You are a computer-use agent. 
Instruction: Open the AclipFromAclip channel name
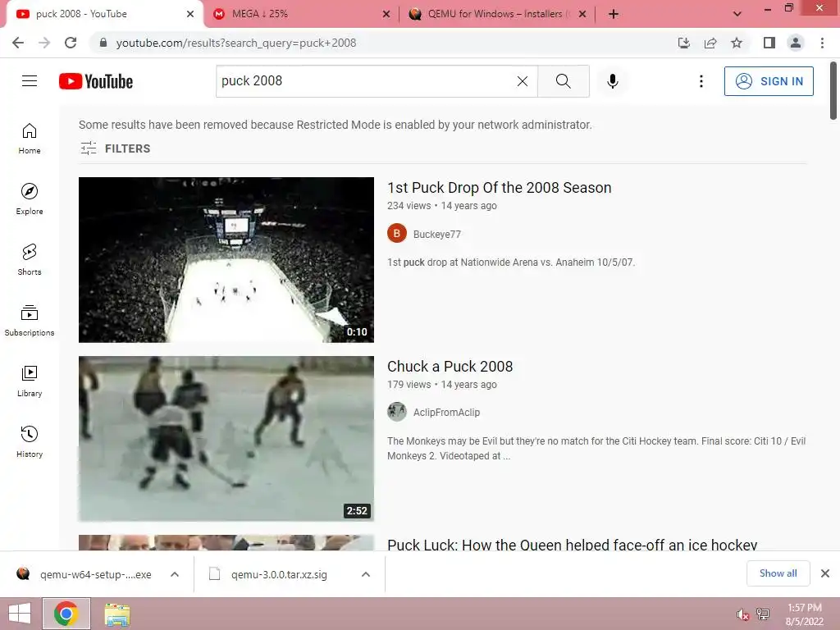[446, 413]
